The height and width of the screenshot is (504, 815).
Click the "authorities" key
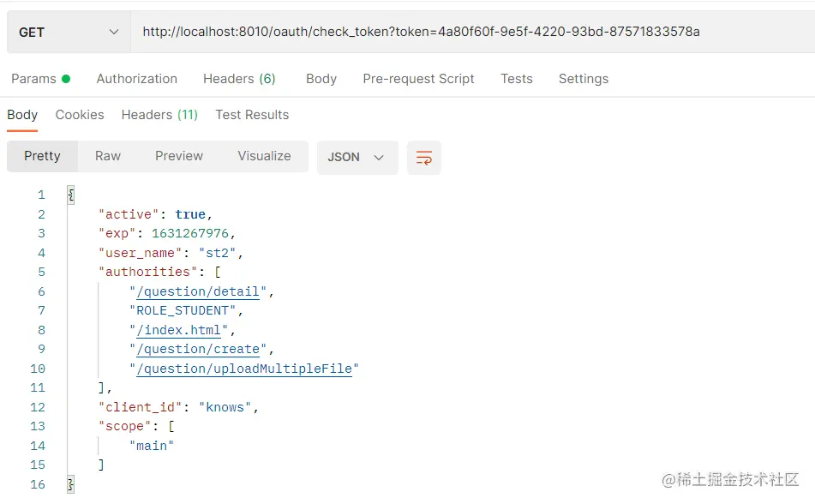148,272
